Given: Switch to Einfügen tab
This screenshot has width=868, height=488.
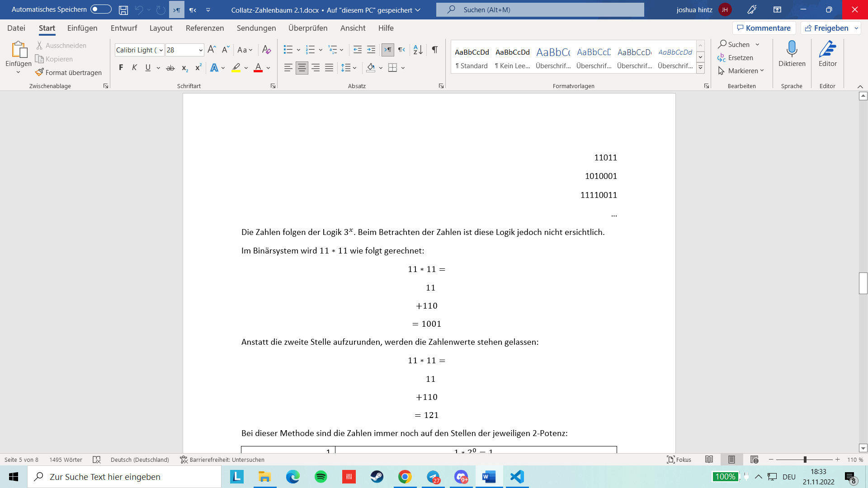Looking at the screenshot, I should click(82, 28).
